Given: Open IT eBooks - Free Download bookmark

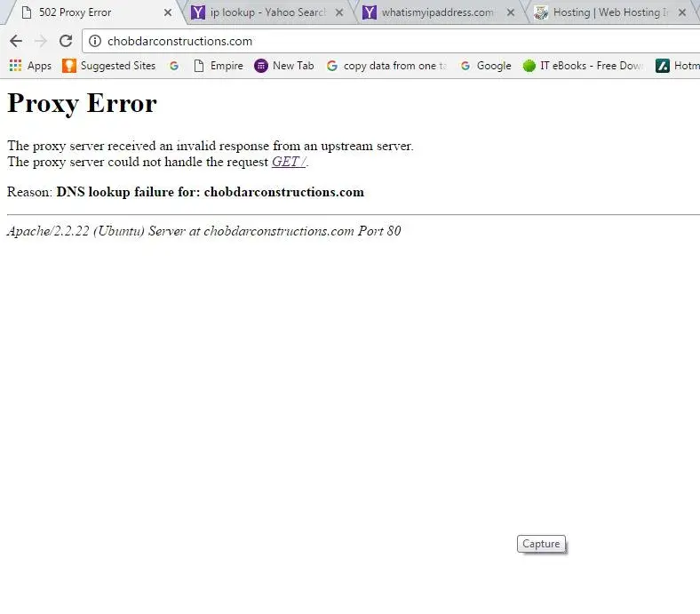Looking at the screenshot, I should 583,66.
